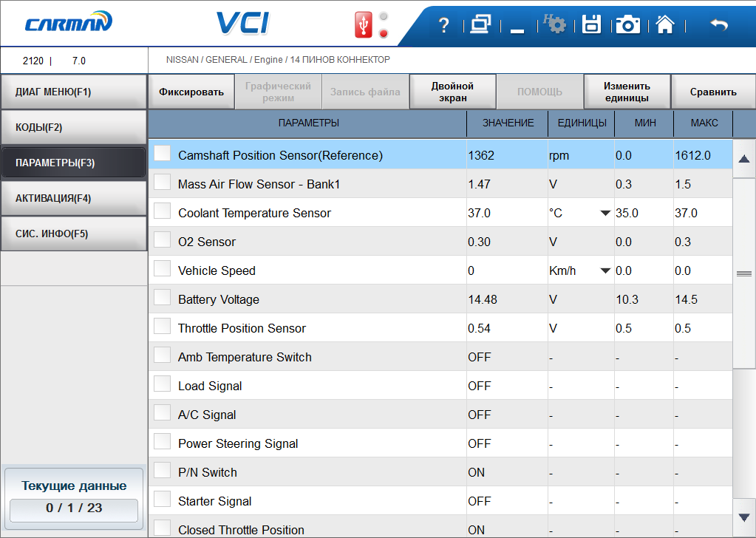Check the Camshaft Position Sensor checkbox
Viewport: 756px width, 538px height.
tap(162, 153)
